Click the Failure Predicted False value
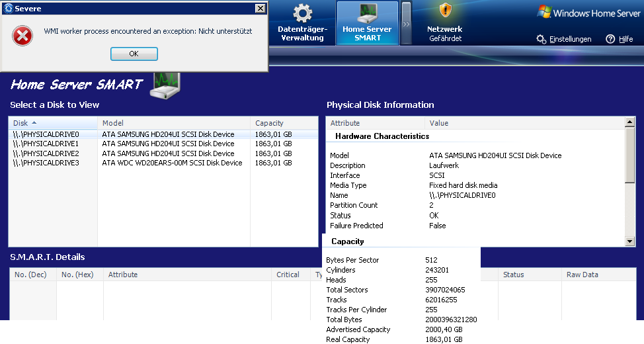Image resolution: width=644 pixels, height=344 pixels. [438, 226]
